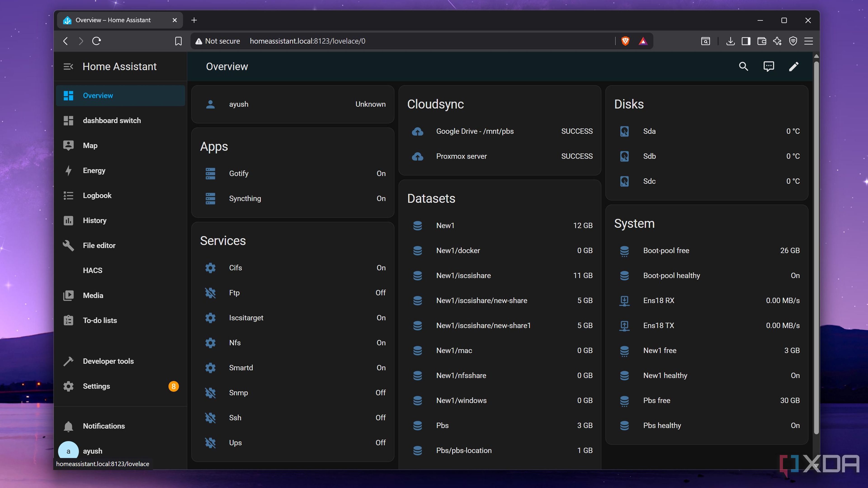Image resolution: width=868 pixels, height=488 pixels.
Task: Open the Boot-pool free entity row
Action: tap(707, 251)
